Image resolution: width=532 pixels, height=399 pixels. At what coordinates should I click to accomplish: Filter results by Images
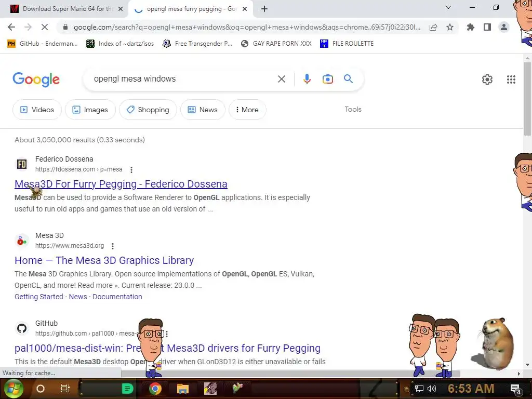[90, 110]
